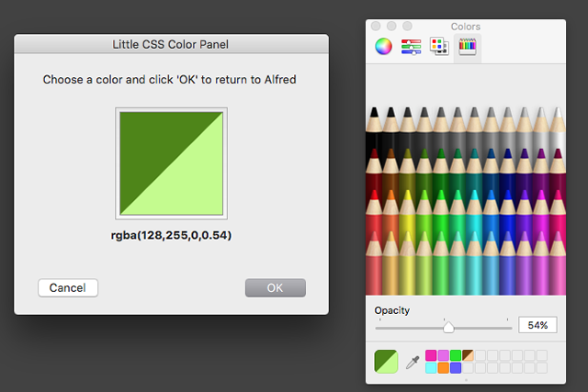Click the Opacity slider handle
The width and height of the screenshot is (588, 392).
448,327
